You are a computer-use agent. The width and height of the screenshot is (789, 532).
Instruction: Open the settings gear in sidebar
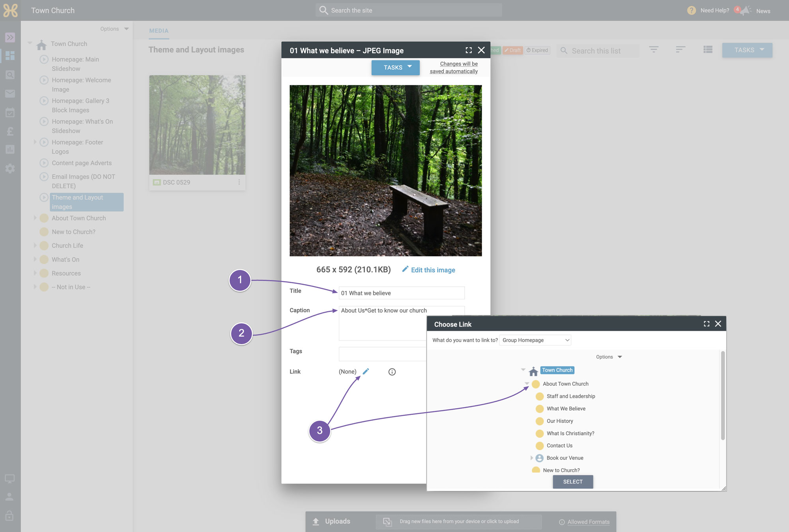10,169
